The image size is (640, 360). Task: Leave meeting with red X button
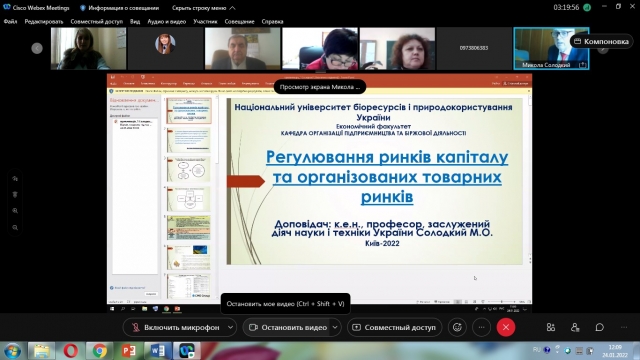[x=506, y=327]
